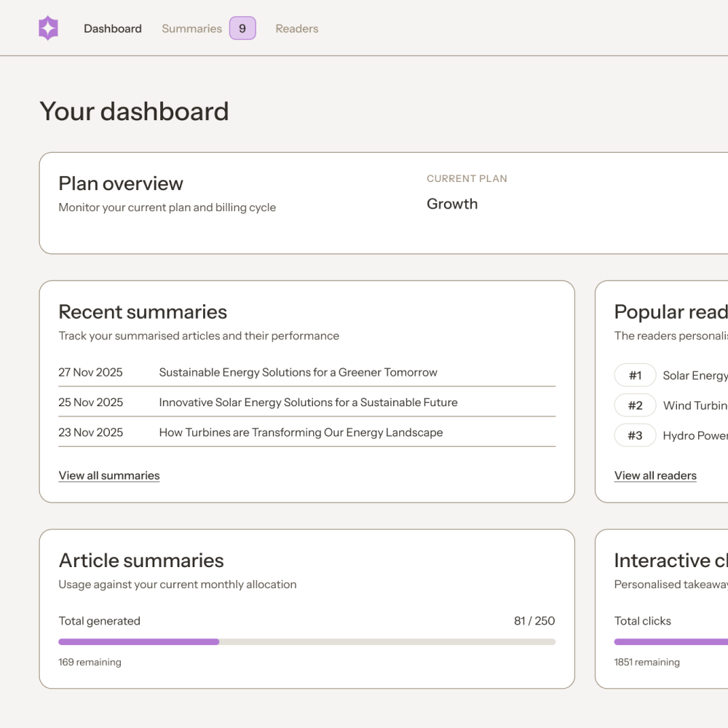Open Sustainable Energy Solutions for a Greener Tomorrow
Viewport: 728px width, 728px height.
coord(298,373)
